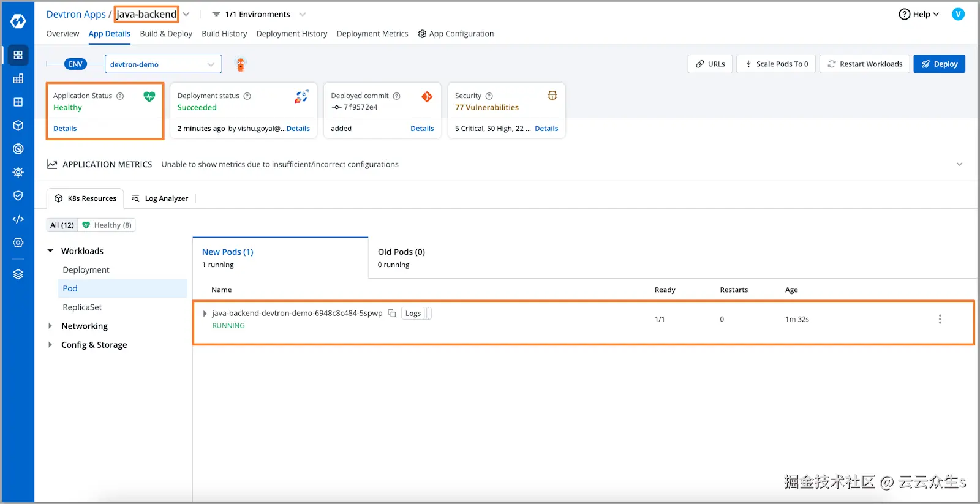Filter resources by the Healthy (8) toggle
Image resolution: width=980 pixels, height=504 pixels.
107,225
